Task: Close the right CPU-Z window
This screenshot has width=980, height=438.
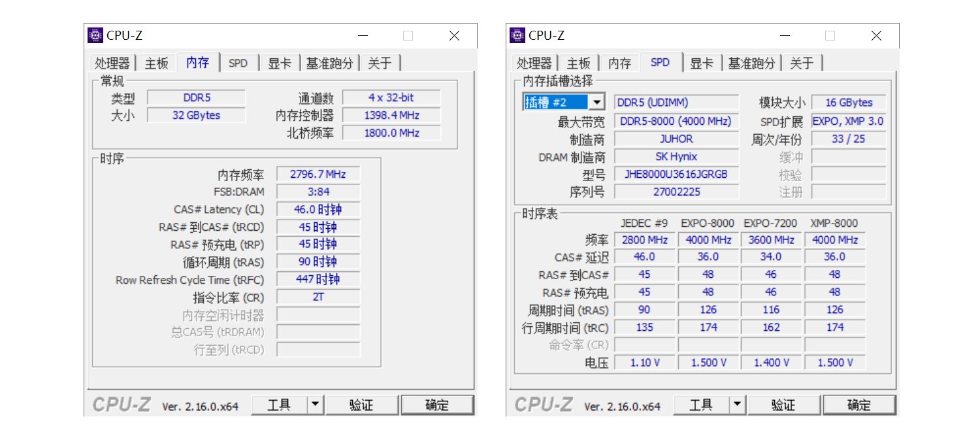Action: tap(876, 35)
